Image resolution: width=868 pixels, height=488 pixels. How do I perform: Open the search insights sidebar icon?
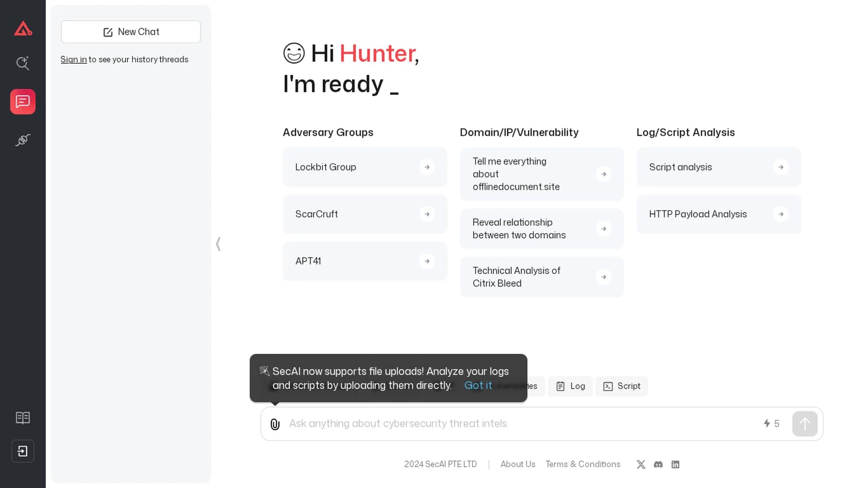tap(23, 63)
